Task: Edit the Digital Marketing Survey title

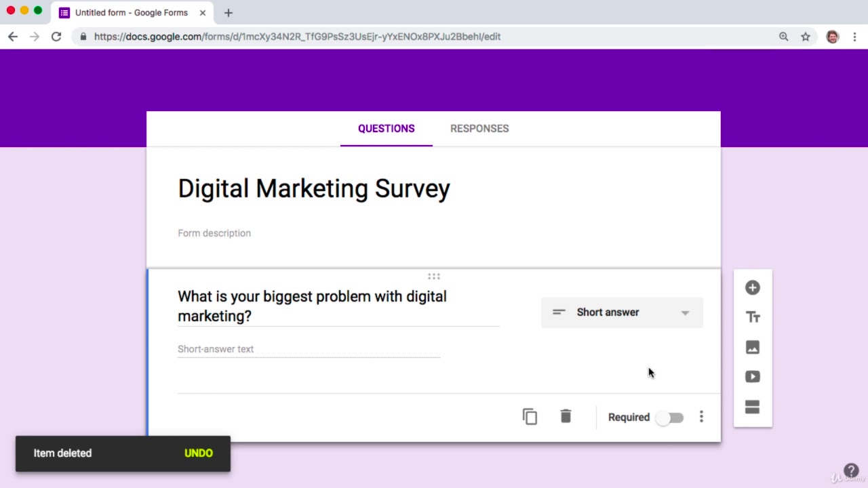Action: click(x=314, y=188)
